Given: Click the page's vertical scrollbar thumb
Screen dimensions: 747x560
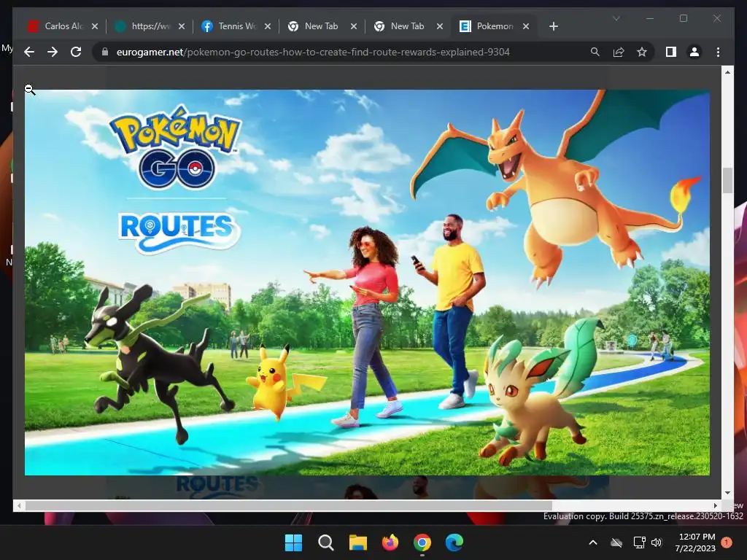Looking at the screenshot, I should click(727, 181).
